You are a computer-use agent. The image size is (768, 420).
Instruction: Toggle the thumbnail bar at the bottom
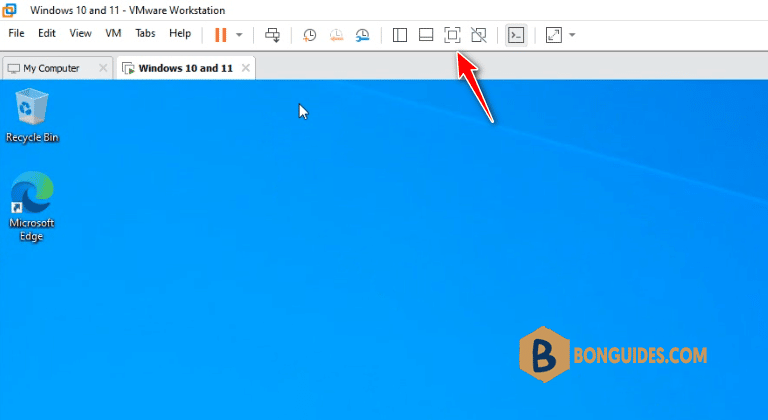426,35
